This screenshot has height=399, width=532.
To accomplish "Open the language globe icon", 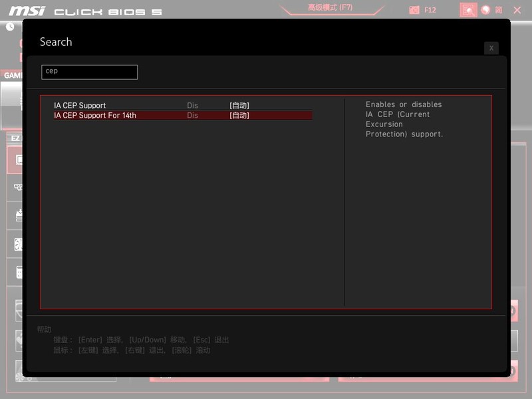I will click(485, 10).
